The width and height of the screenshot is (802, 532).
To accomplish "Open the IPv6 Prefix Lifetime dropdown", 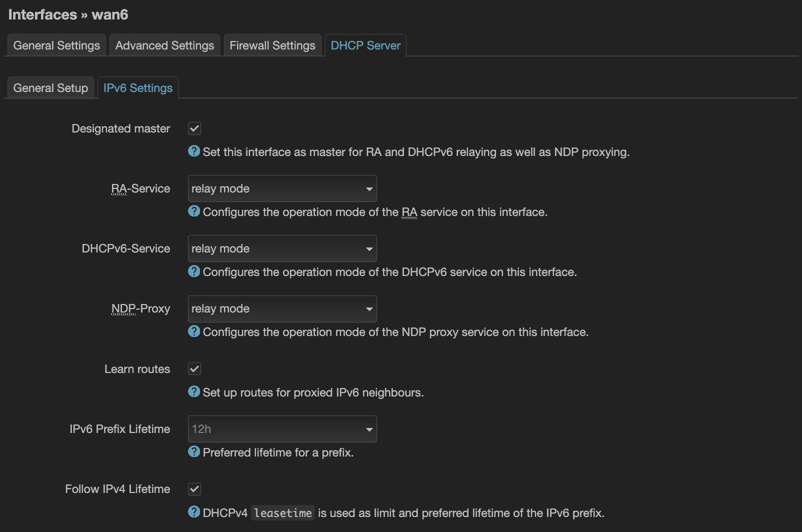I will [282, 429].
